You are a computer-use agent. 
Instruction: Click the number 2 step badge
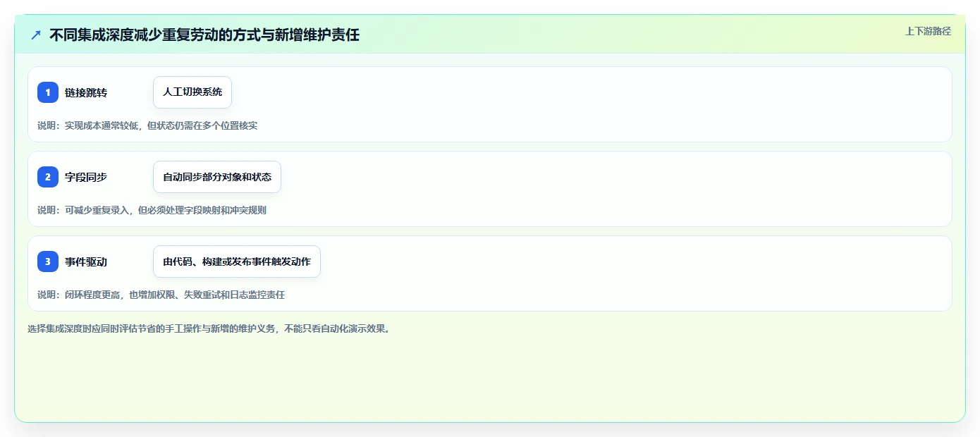pos(48,177)
